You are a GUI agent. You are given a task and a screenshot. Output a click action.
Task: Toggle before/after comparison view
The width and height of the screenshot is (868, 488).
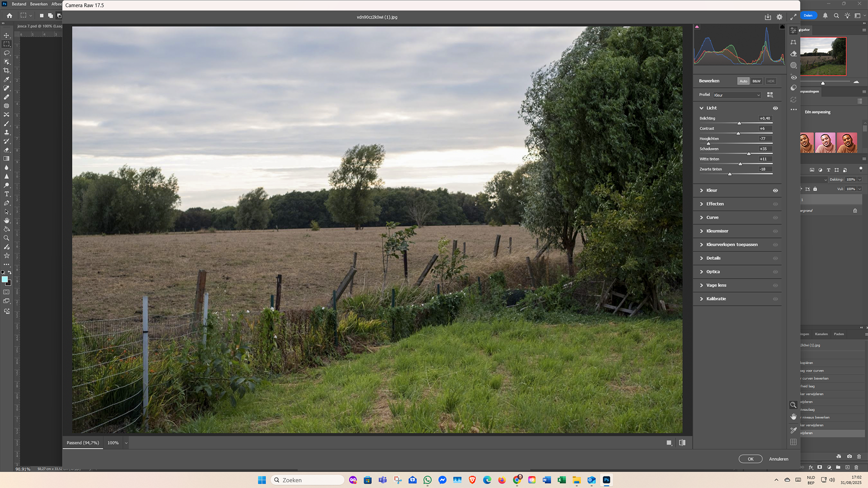pos(682,443)
